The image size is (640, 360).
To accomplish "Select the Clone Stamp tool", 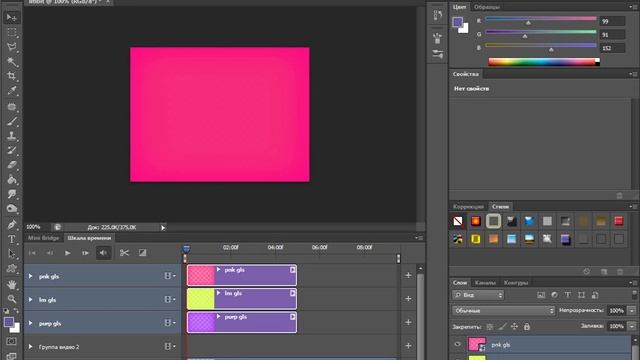I will tap(11, 136).
